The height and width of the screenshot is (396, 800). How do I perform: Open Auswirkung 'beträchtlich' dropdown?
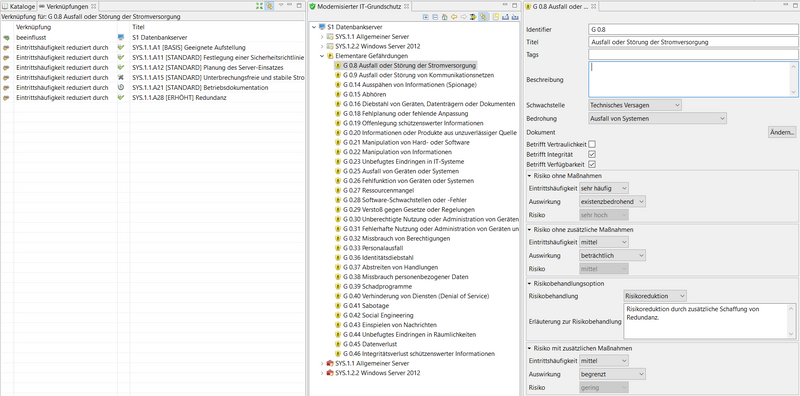click(x=612, y=255)
